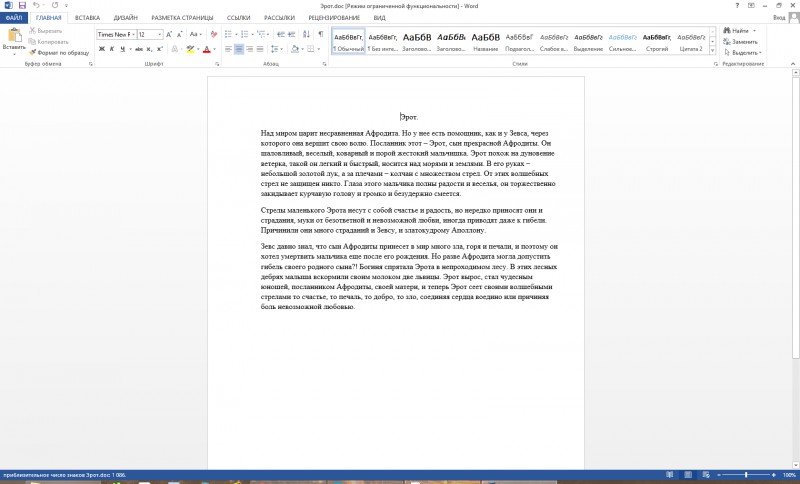Viewport: 800px width, 484px height.
Task: Sort text with the A-Z sort icon
Action: [x=306, y=34]
